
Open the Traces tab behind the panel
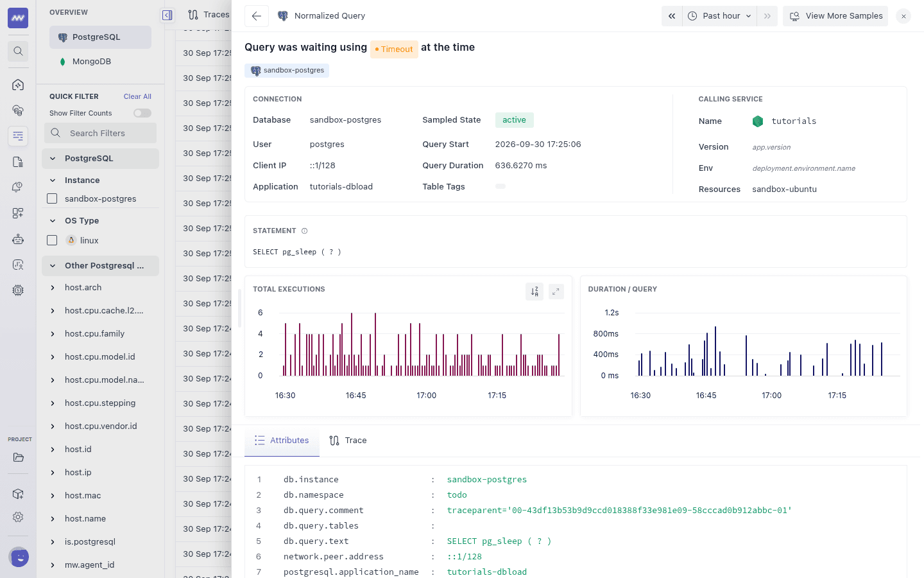point(209,15)
